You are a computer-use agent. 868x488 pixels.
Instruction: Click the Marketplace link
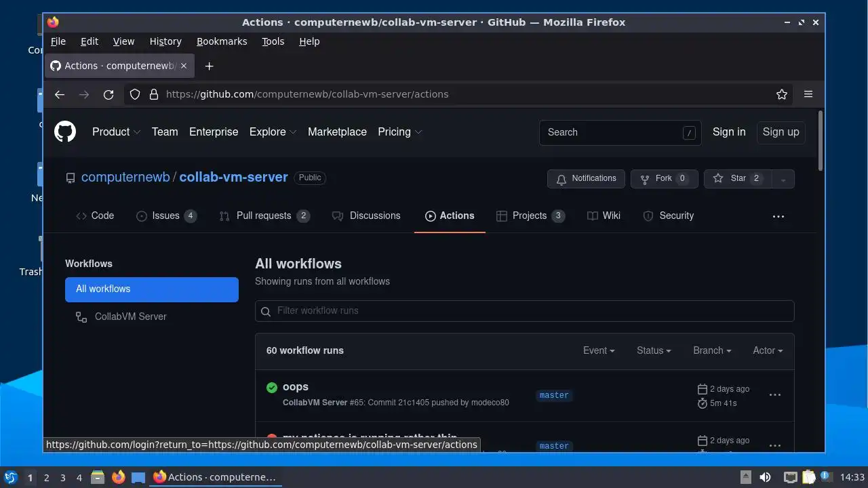click(x=337, y=132)
